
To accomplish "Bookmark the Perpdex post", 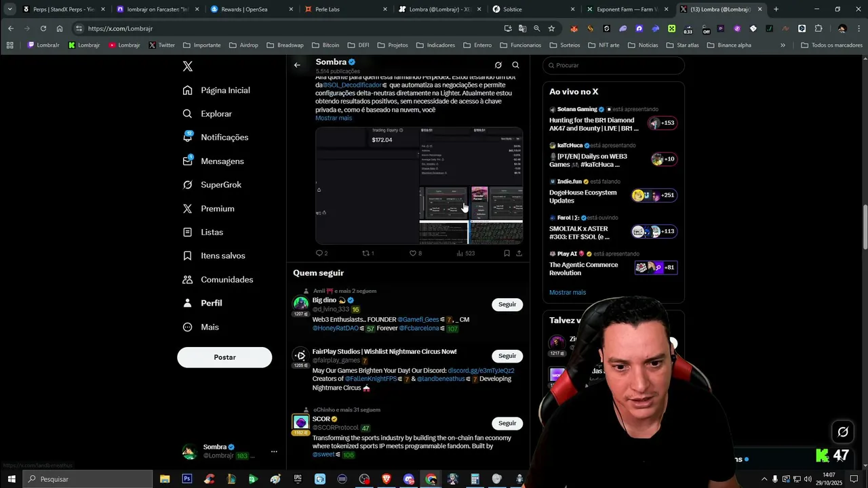I will click(507, 253).
